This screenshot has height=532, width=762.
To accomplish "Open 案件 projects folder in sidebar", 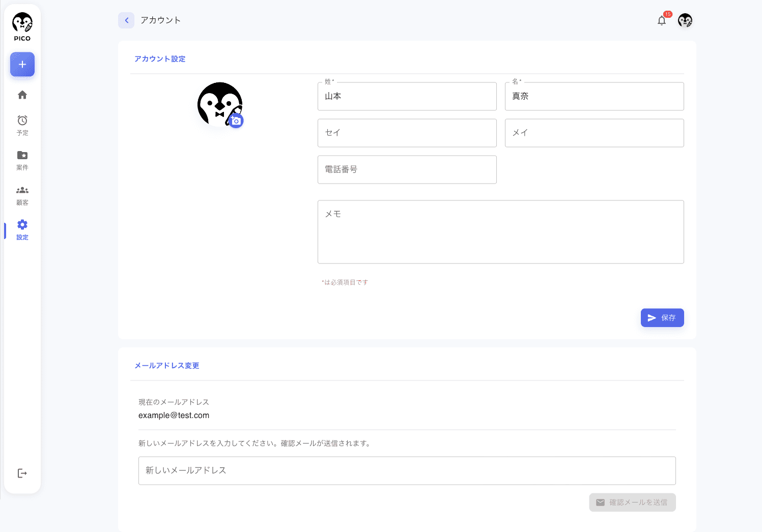I will coord(22,160).
